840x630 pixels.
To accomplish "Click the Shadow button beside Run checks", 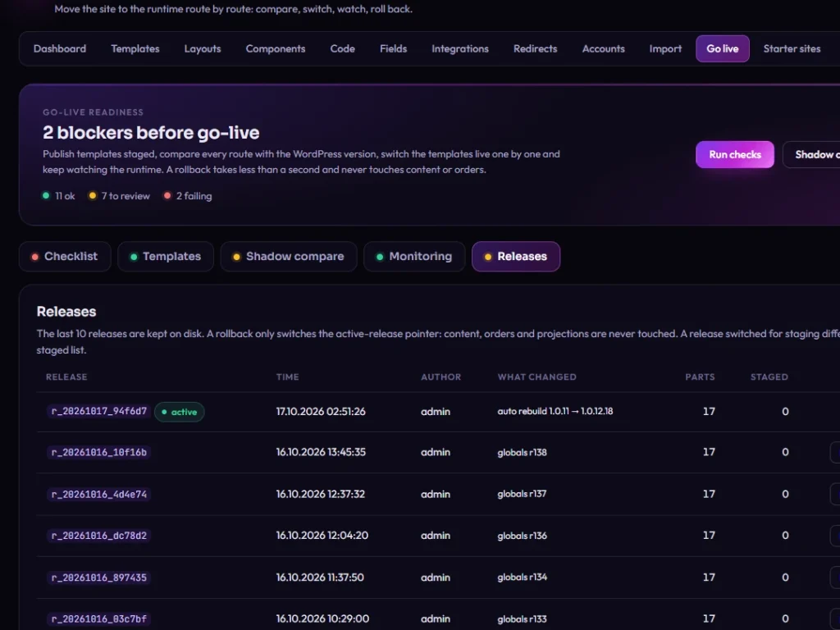I will coord(812,154).
